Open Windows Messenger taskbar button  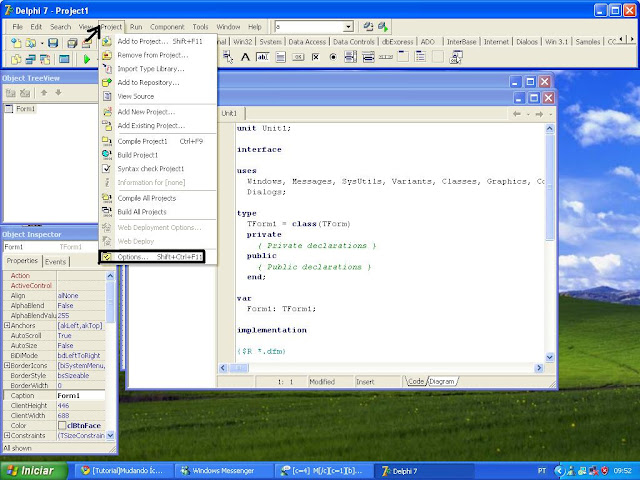(223, 471)
